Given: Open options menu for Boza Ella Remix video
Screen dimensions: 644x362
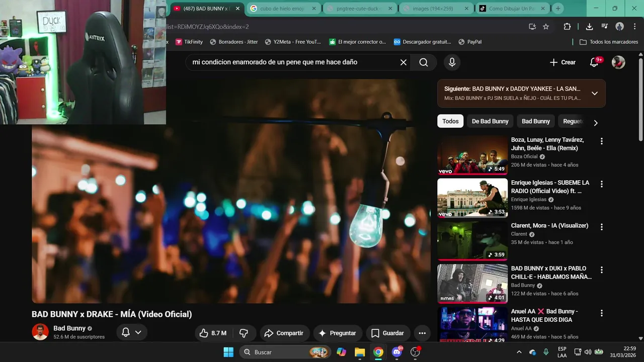Looking at the screenshot, I should point(601,141).
